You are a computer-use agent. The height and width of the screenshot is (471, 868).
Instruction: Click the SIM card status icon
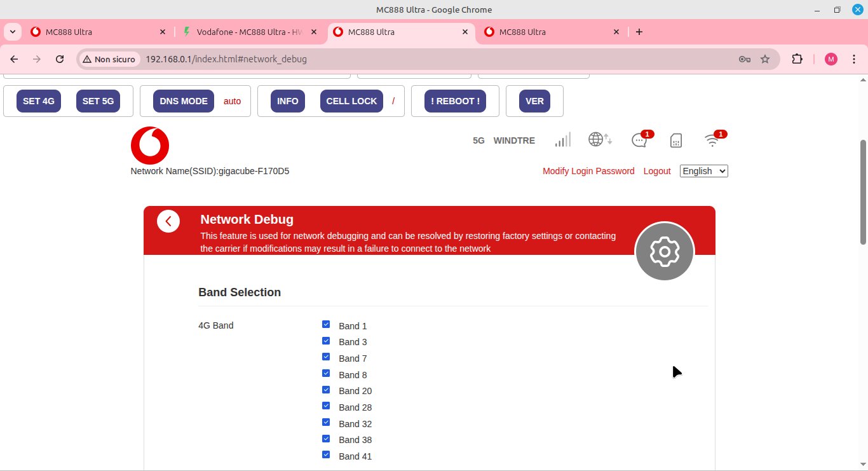676,140
